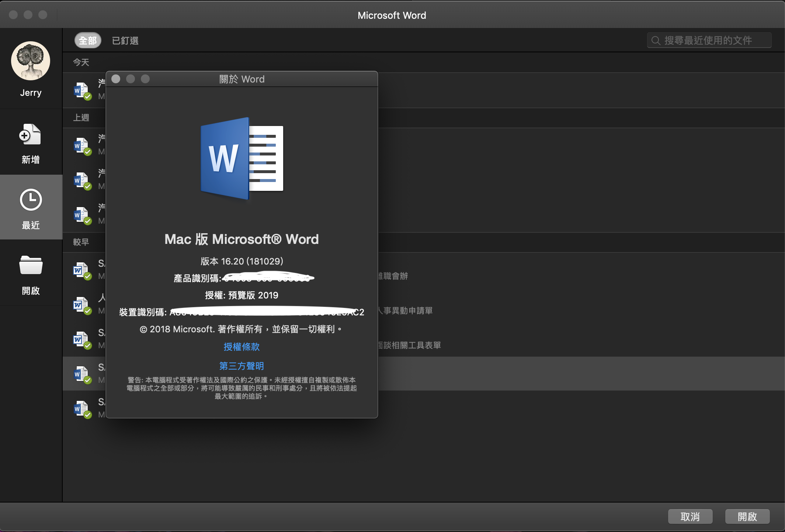The height and width of the screenshot is (532, 785).
Task: Click the large Word logo in About dialog
Action: pyautogui.click(x=242, y=158)
